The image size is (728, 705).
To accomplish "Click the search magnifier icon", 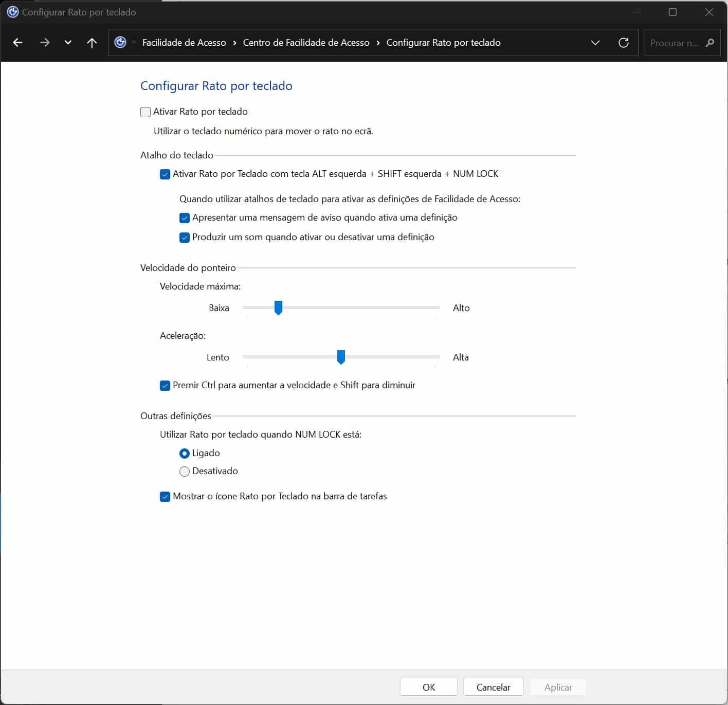I will 710,43.
